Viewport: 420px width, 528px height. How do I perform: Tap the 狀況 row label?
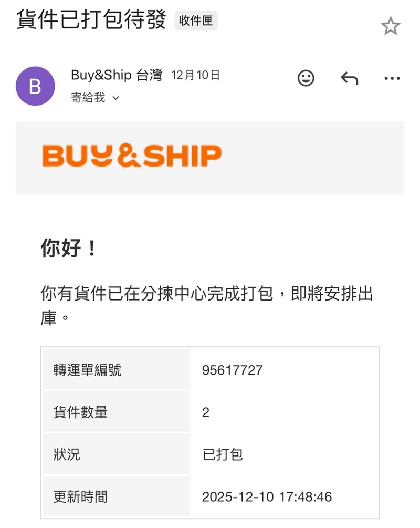click(x=67, y=454)
